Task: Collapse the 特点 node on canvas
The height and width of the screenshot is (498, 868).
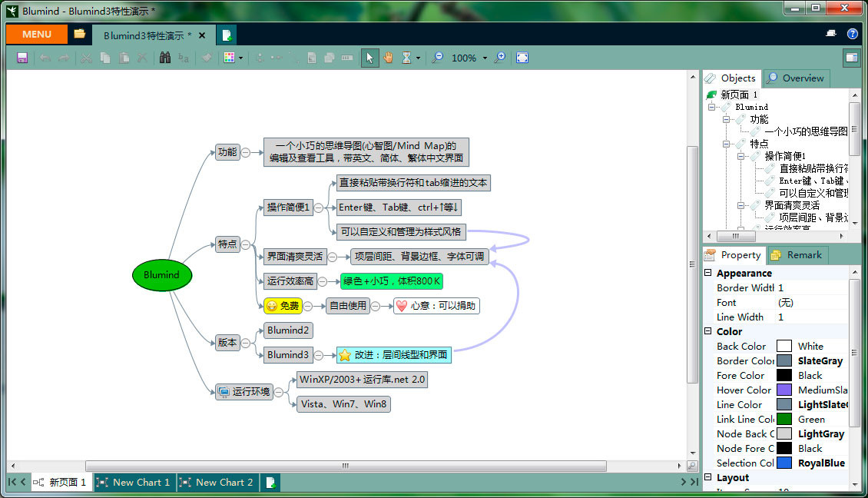Action: (x=246, y=244)
